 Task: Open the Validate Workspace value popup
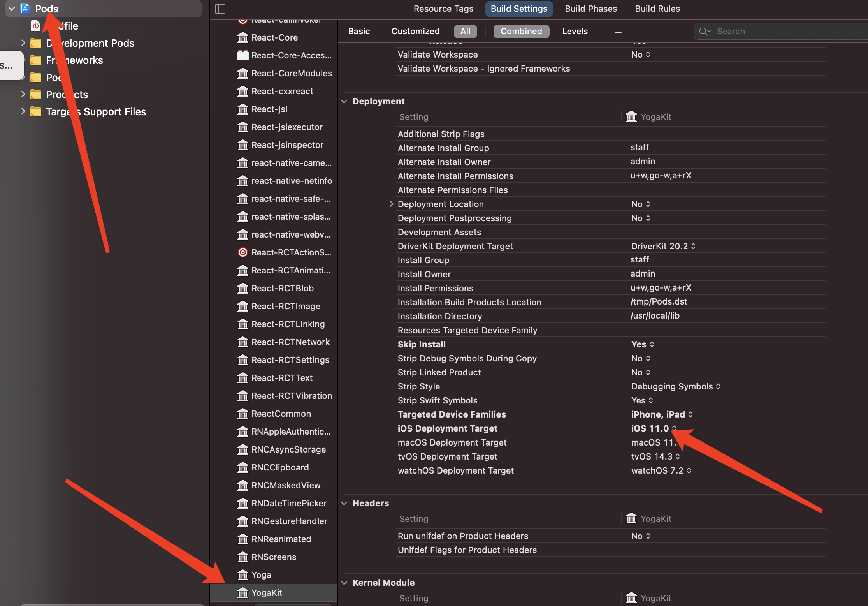[x=641, y=55]
